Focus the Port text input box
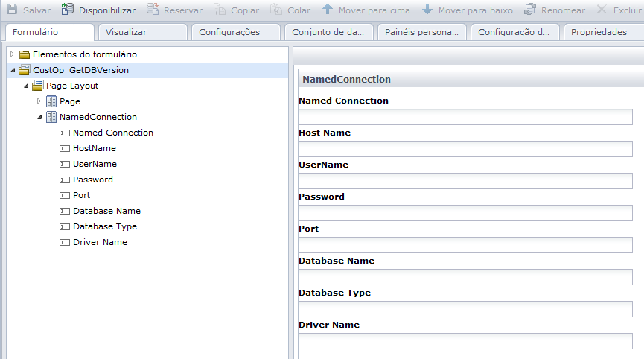 pos(465,245)
